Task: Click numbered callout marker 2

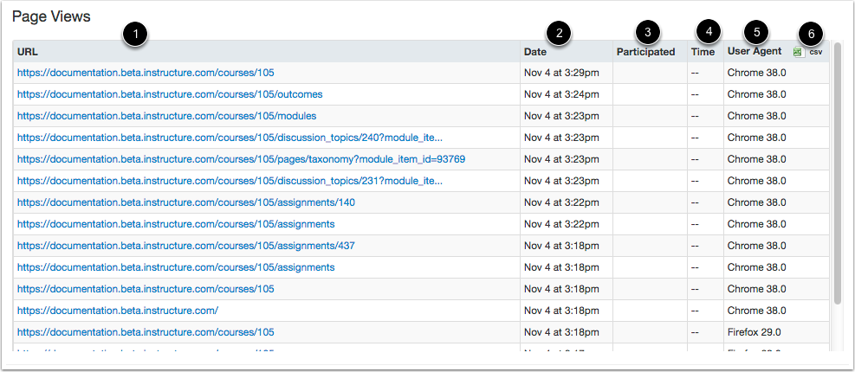Action: click(558, 33)
